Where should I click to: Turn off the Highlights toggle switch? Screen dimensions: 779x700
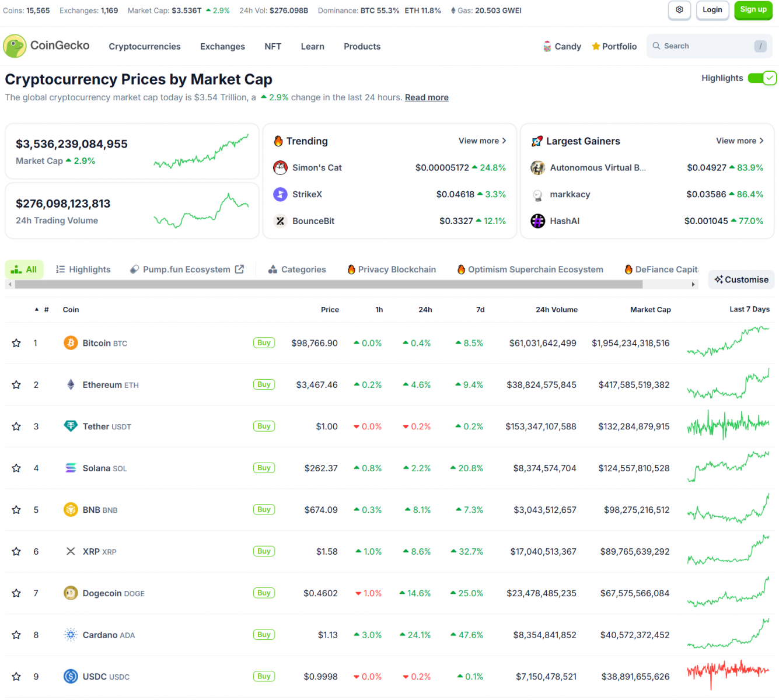coord(761,78)
